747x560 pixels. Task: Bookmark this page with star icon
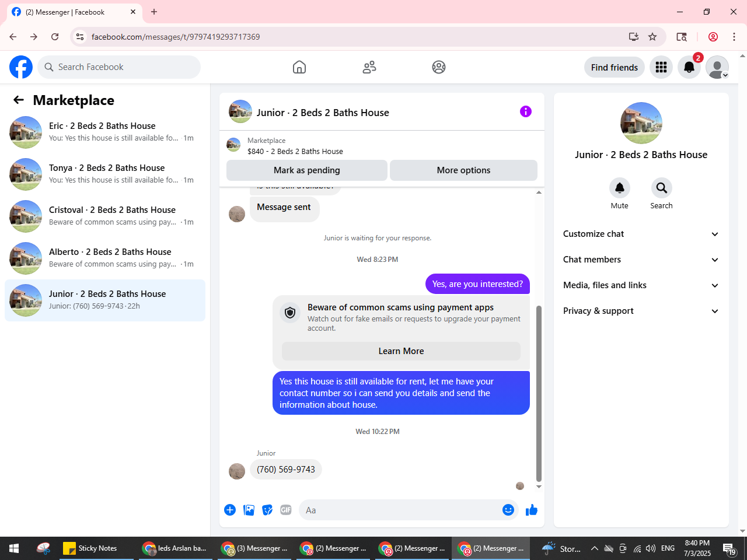tap(652, 37)
